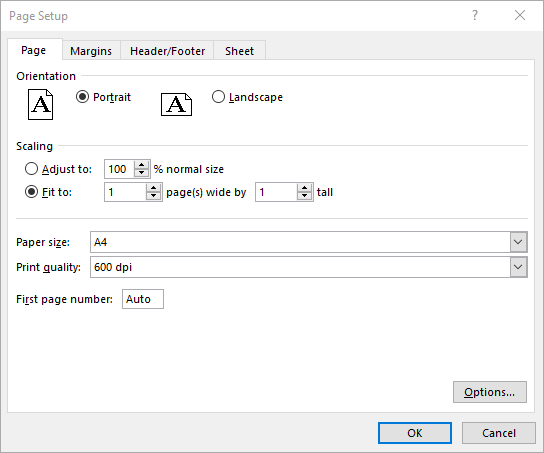The width and height of the screenshot is (544, 453).
Task: Click the pages tall input field
Action: click(277, 192)
